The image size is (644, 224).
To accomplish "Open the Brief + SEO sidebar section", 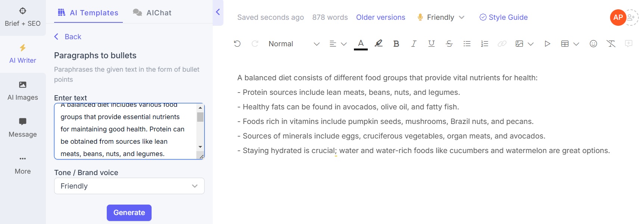I will [23, 17].
